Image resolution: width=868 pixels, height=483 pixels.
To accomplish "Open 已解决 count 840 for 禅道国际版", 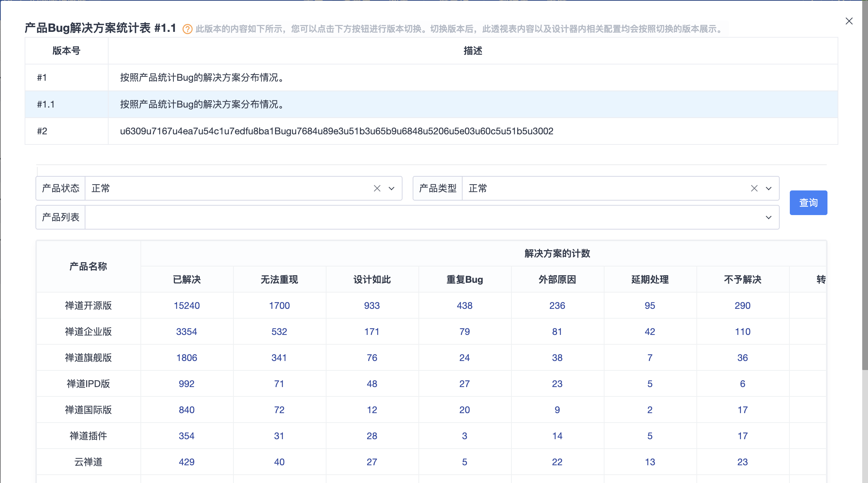I will (187, 410).
